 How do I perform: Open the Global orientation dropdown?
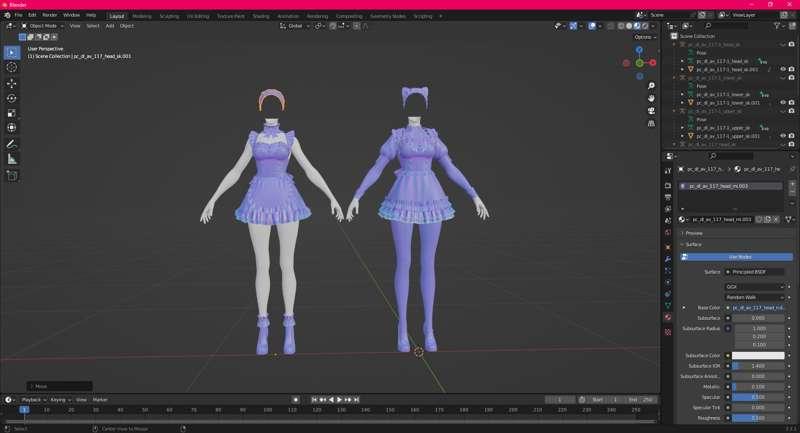click(294, 26)
